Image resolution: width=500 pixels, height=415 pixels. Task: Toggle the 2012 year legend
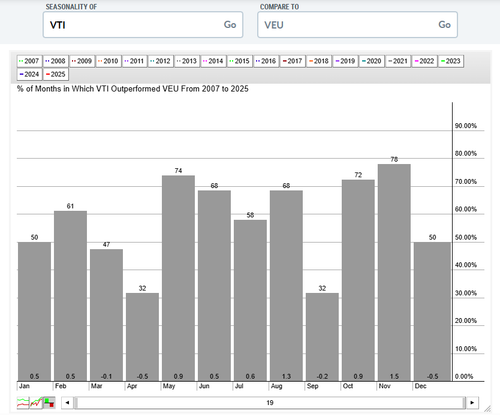click(161, 61)
